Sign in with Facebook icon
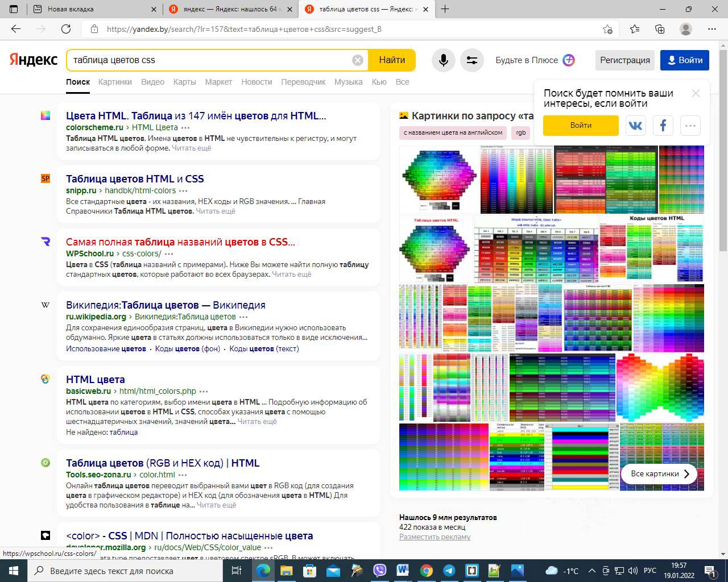Screen dimensions: 728x582 (663, 126)
